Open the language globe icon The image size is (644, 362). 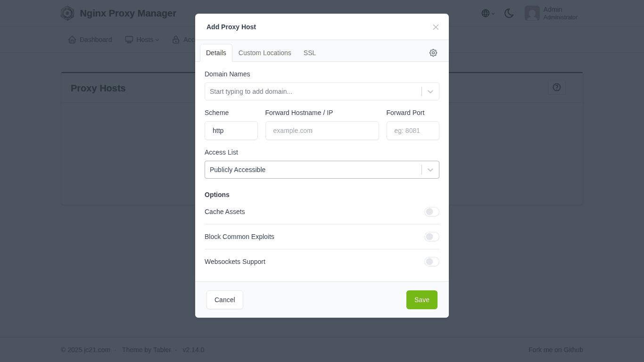[485, 13]
